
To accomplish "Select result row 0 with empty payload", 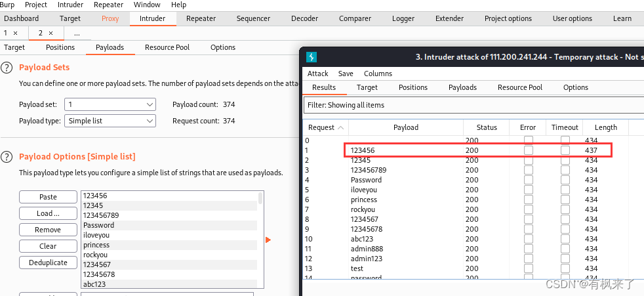I will [x=473, y=140].
